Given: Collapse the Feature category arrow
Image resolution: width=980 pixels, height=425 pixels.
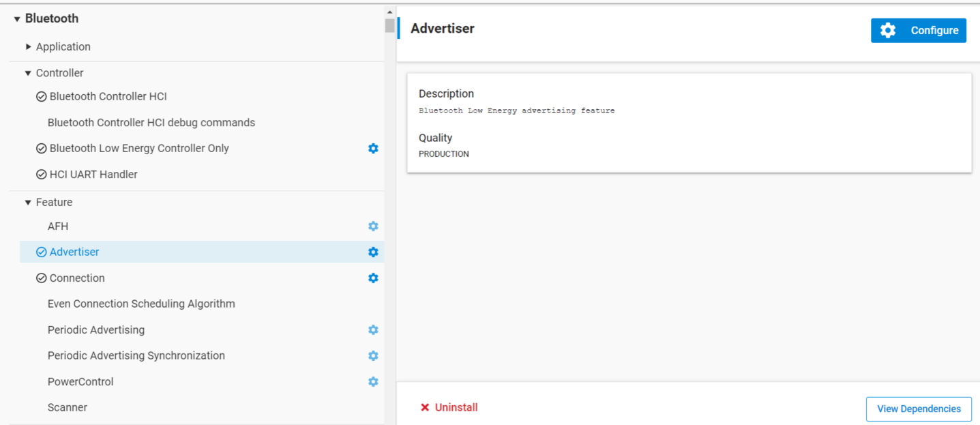Looking at the screenshot, I should click(x=28, y=203).
